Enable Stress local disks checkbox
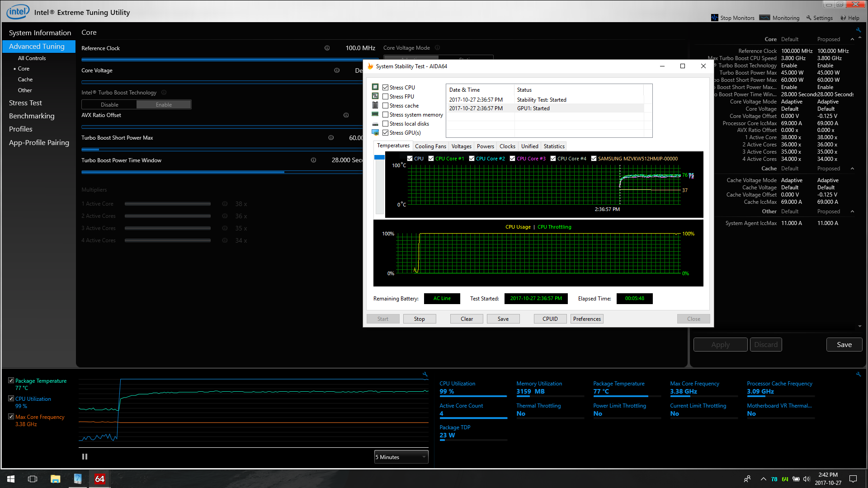This screenshot has height=488, width=868. (x=385, y=124)
